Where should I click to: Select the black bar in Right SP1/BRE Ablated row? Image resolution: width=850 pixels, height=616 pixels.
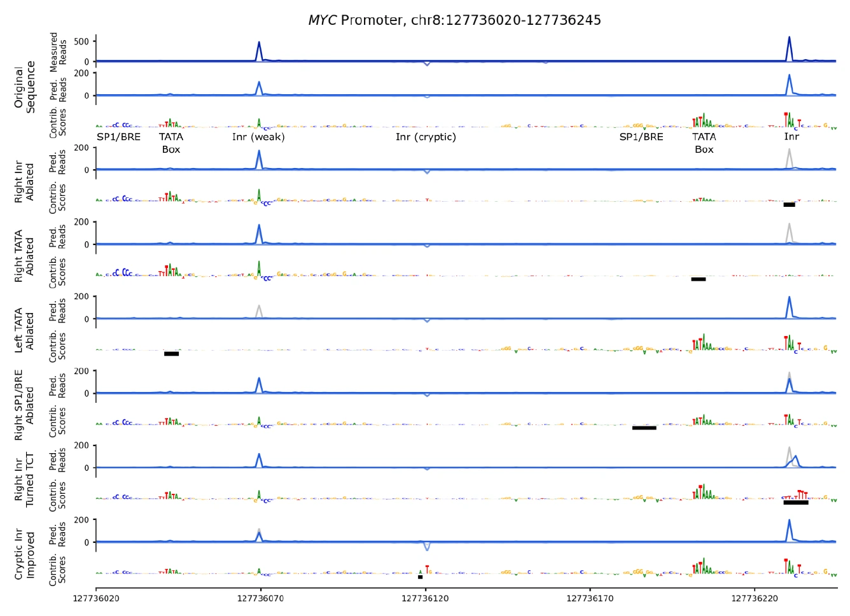pyautogui.click(x=644, y=428)
